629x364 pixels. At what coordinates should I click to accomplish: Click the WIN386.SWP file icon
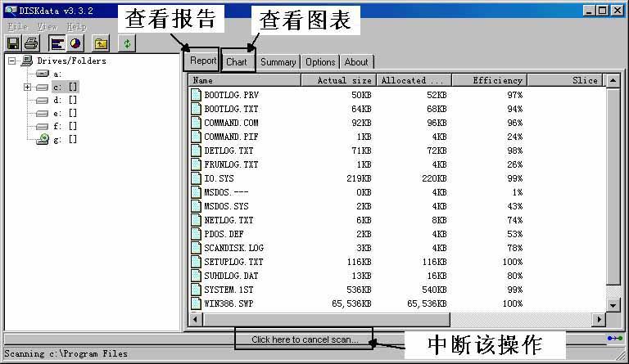[x=196, y=303]
